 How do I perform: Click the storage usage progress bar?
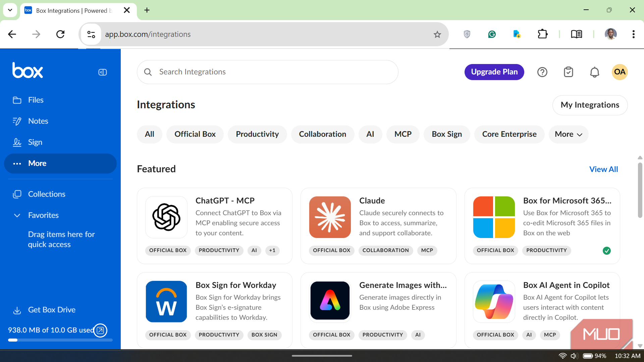[60, 340]
